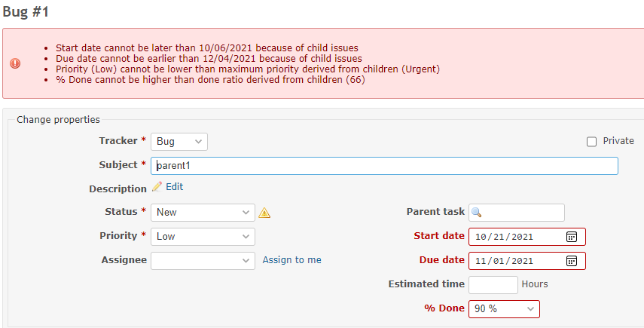This screenshot has width=644, height=328.
Task: Click the Assign to me link
Action: (x=292, y=260)
